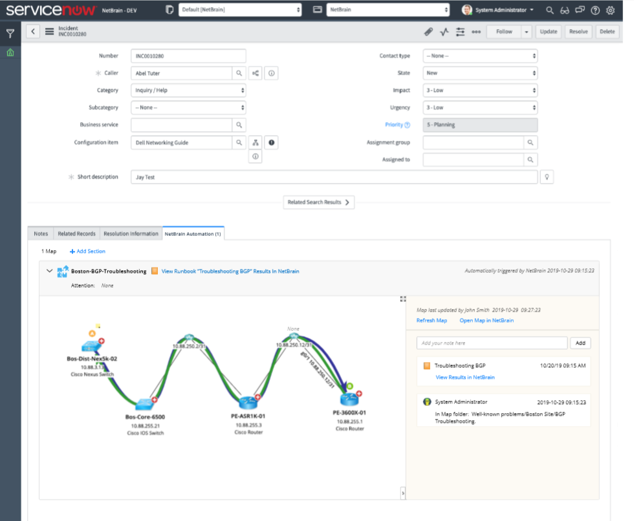Collapse the Boston-BGP-Troubleshooting section

tap(49, 271)
